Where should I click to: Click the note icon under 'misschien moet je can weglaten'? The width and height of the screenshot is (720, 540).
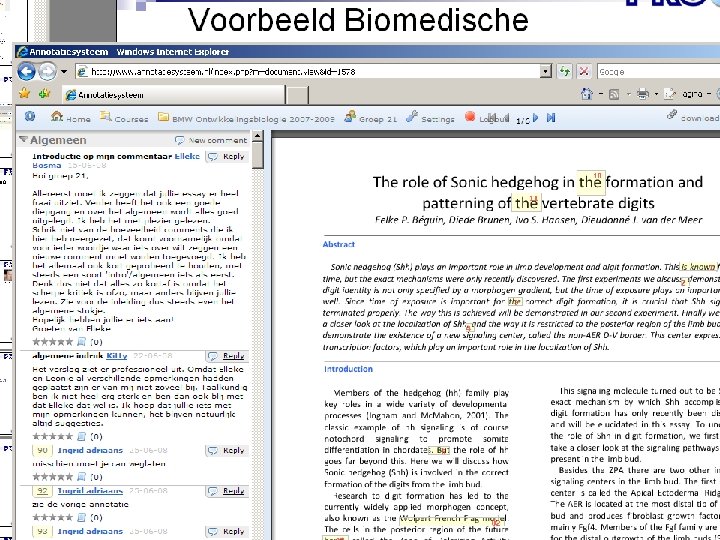coord(81,477)
